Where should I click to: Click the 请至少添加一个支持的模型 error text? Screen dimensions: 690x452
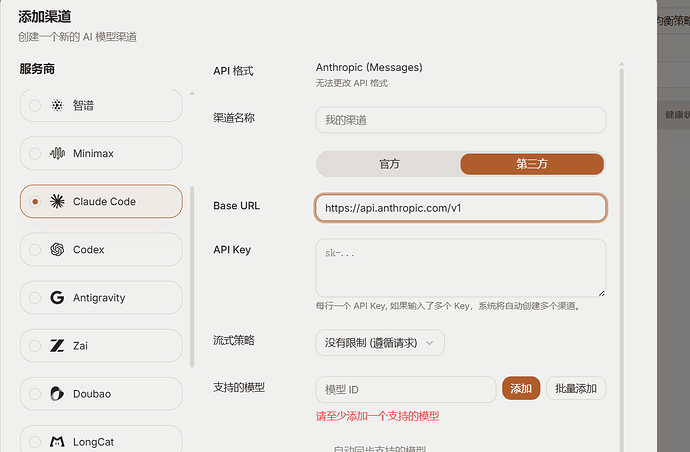(378, 416)
